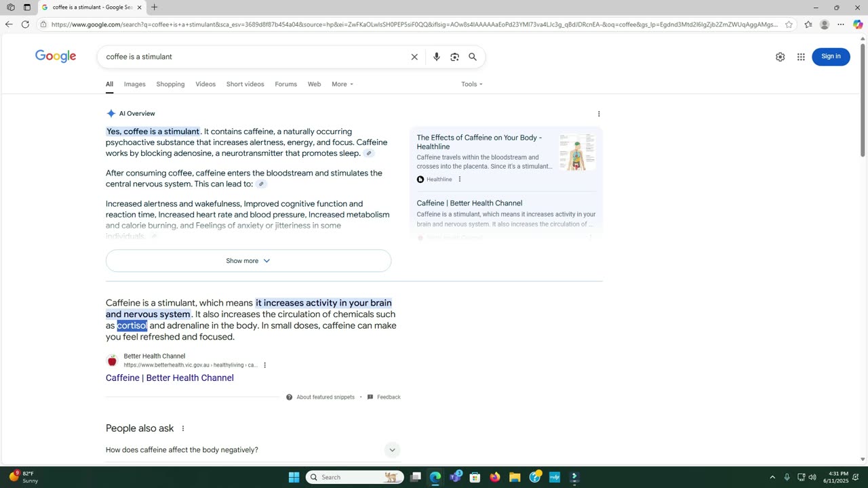Open Microsoft Teams from the taskbar
Image resolution: width=868 pixels, height=488 pixels.
(x=455, y=477)
